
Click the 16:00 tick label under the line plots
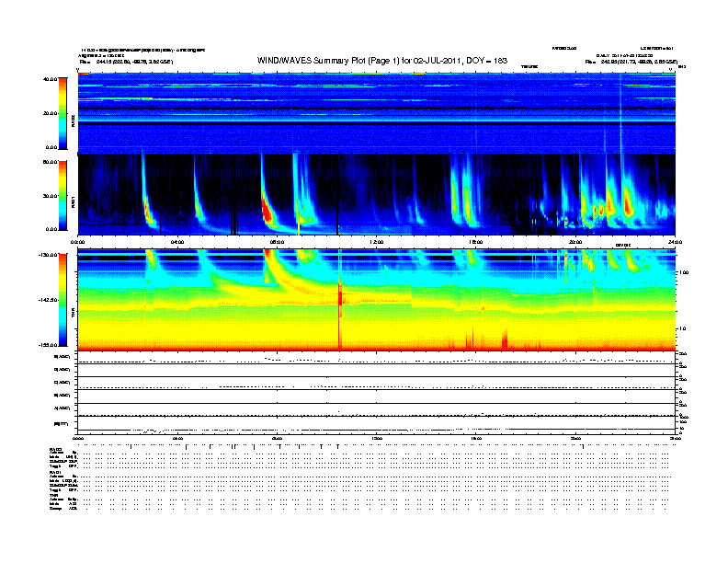coord(476,439)
